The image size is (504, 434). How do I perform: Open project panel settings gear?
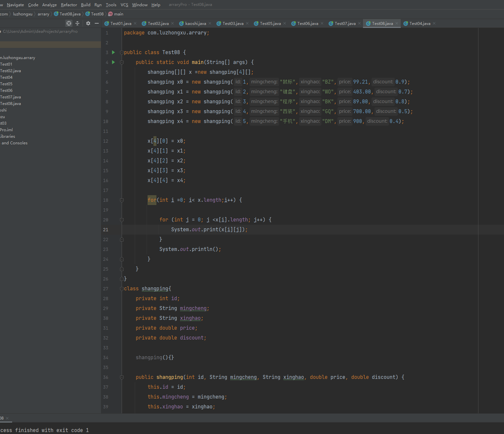click(88, 23)
